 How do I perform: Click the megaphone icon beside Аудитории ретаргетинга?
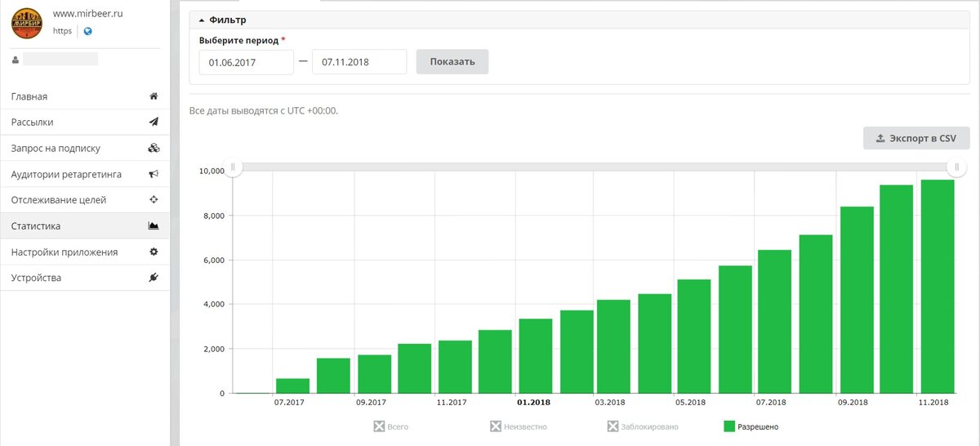coord(154,174)
